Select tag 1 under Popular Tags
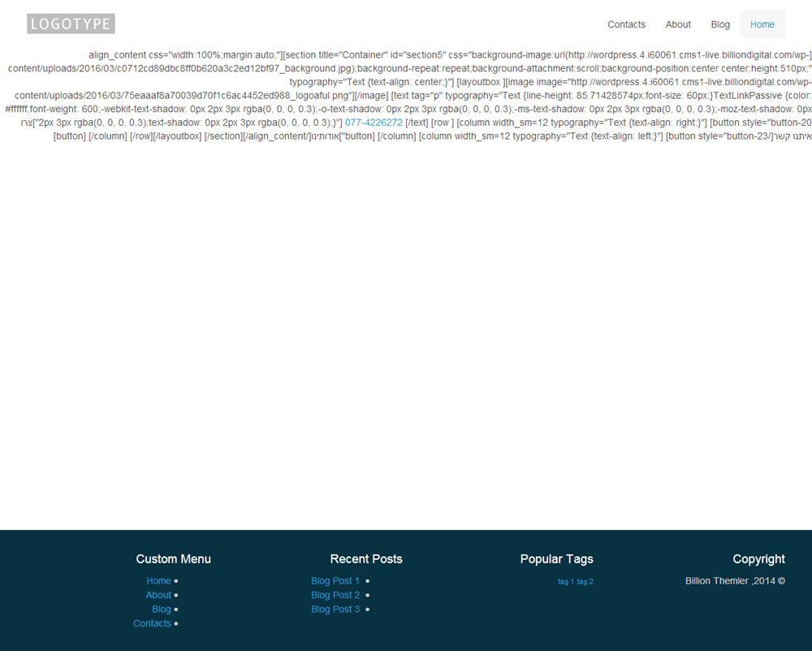This screenshot has height=651, width=812. [566, 582]
